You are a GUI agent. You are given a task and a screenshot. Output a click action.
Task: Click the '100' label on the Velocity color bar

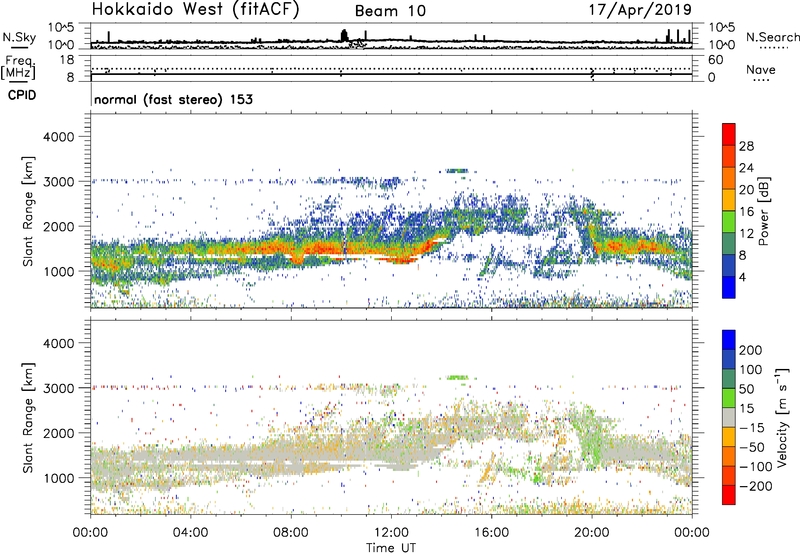click(x=751, y=369)
